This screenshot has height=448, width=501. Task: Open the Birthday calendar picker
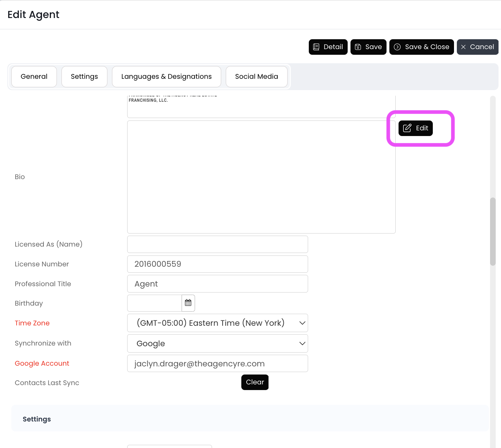click(188, 303)
